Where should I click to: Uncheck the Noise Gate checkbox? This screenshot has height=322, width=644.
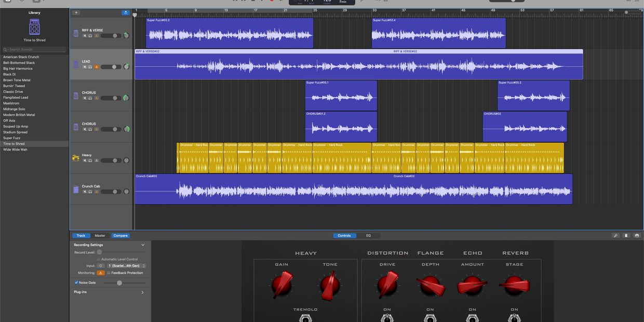pos(76,283)
